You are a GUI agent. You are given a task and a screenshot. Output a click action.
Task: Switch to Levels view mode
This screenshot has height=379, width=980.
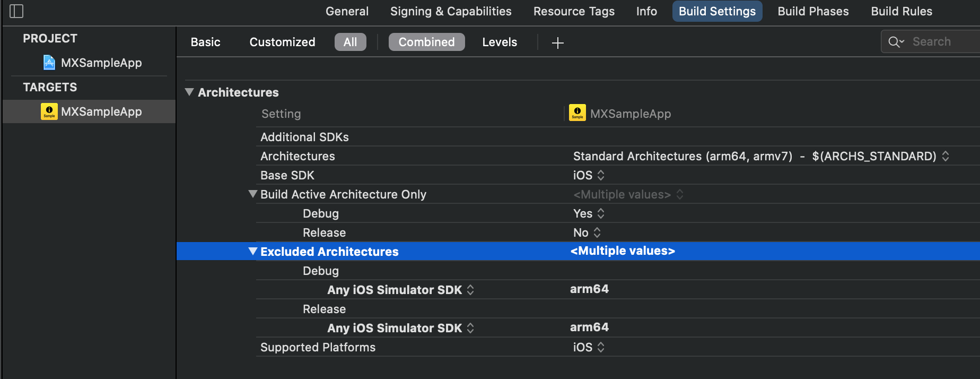tap(500, 42)
